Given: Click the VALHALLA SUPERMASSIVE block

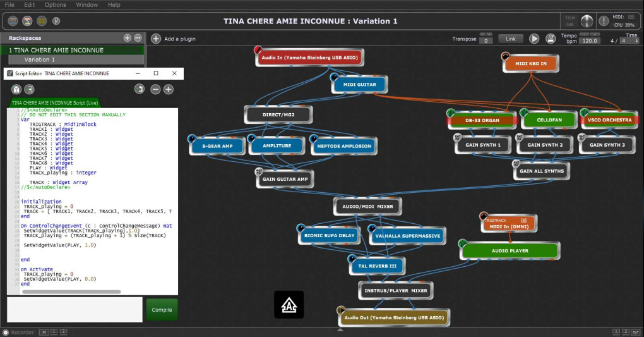Looking at the screenshot, I should (x=407, y=236).
